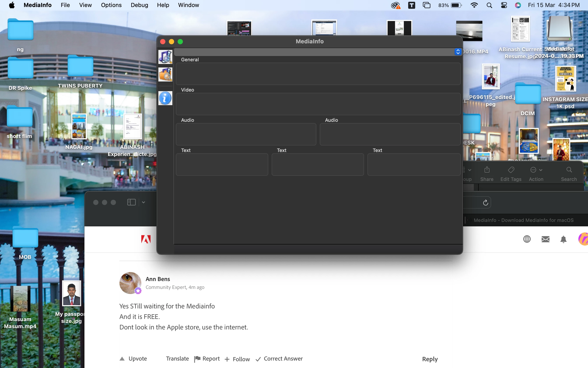
Task: Click the user profile avatar on Adobe page
Action: 583,239
